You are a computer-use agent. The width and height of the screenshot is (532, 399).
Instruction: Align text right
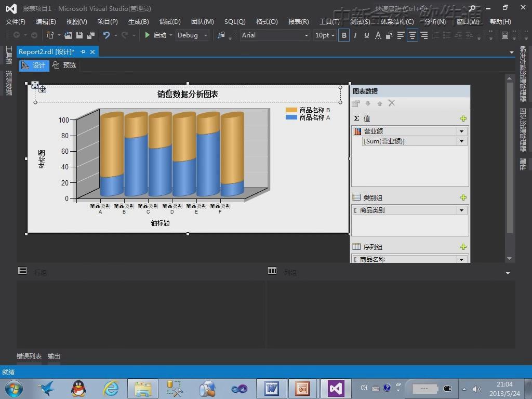click(424, 35)
